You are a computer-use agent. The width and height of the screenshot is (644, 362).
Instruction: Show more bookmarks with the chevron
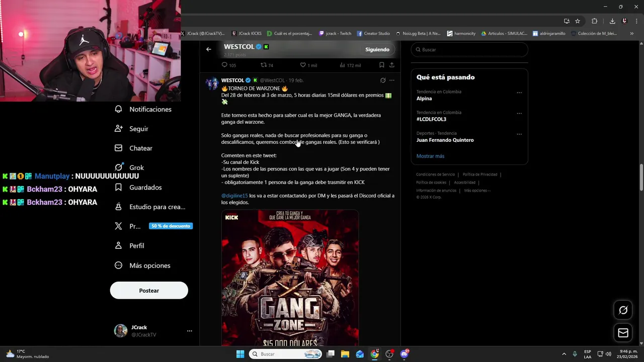pyautogui.click(x=631, y=34)
